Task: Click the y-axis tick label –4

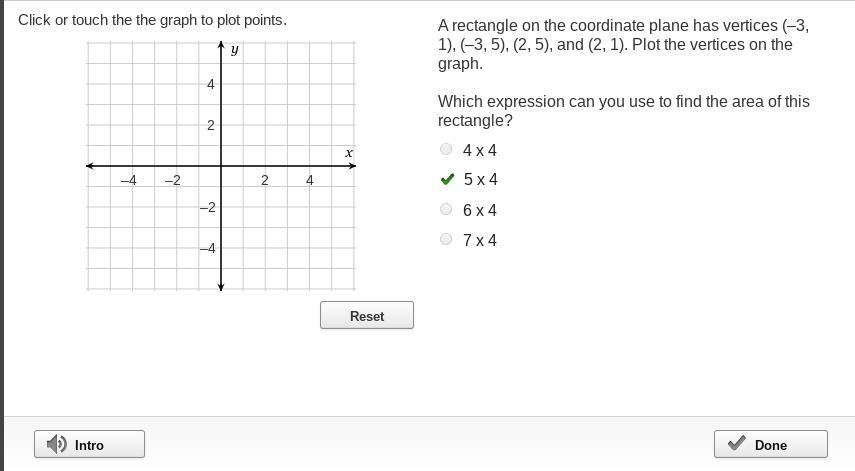Action: point(207,248)
